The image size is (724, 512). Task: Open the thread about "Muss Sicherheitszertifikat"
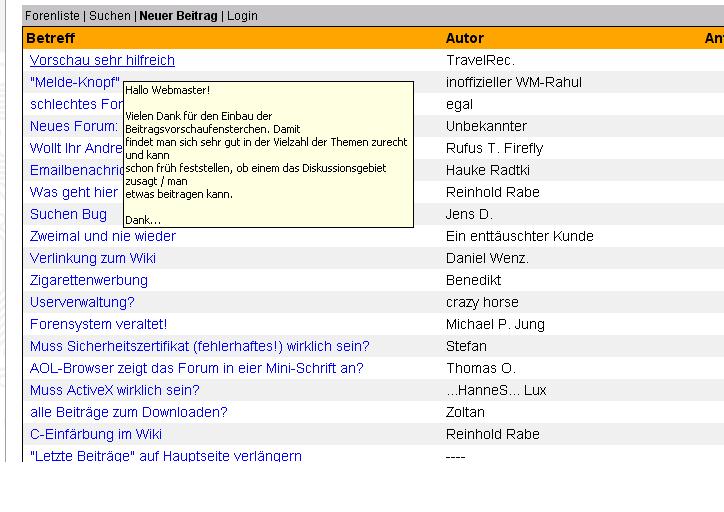(199, 346)
